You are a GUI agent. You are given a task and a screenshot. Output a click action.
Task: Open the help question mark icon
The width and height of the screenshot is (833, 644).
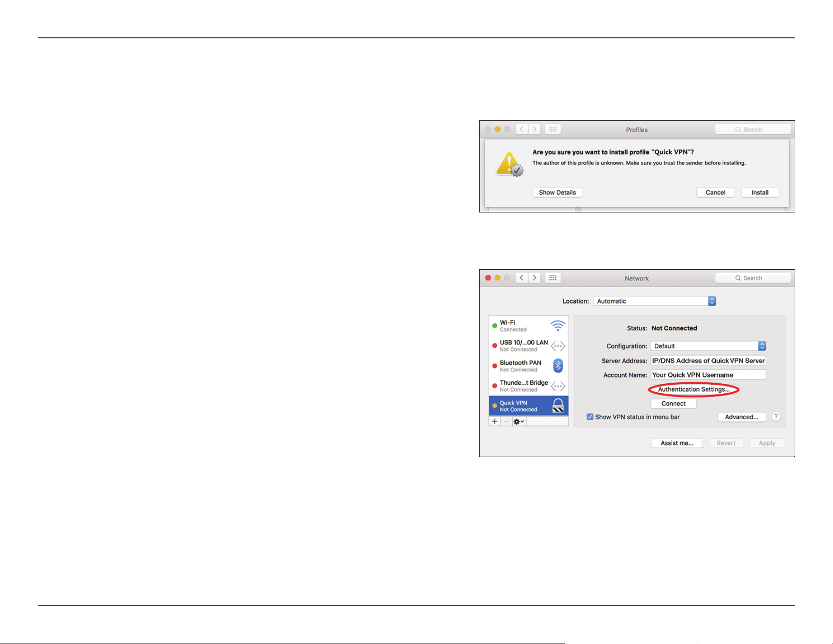coord(776,417)
